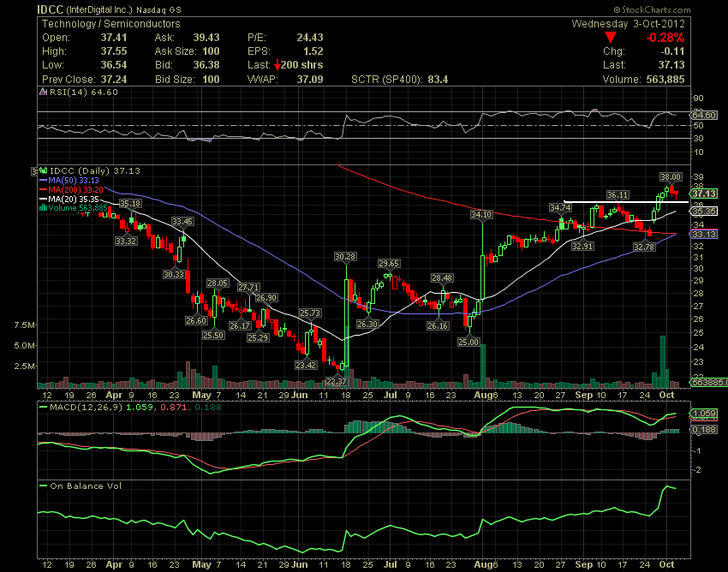
Task: Click the white 35.35 MA tag on right axis
Action: click(704, 212)
